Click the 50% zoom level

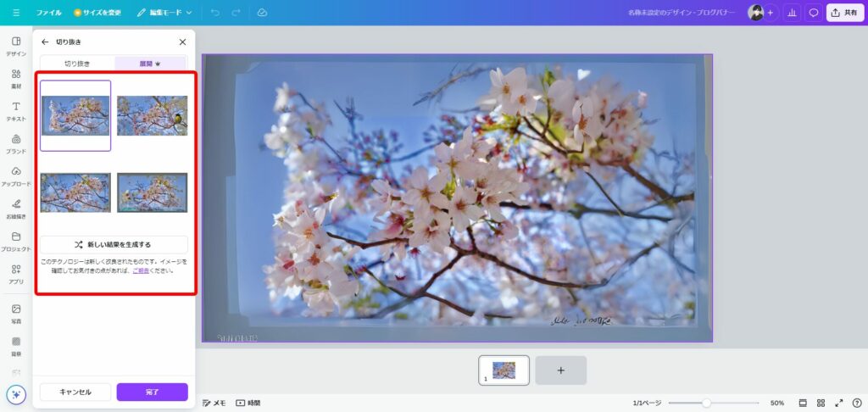[777, 404]
